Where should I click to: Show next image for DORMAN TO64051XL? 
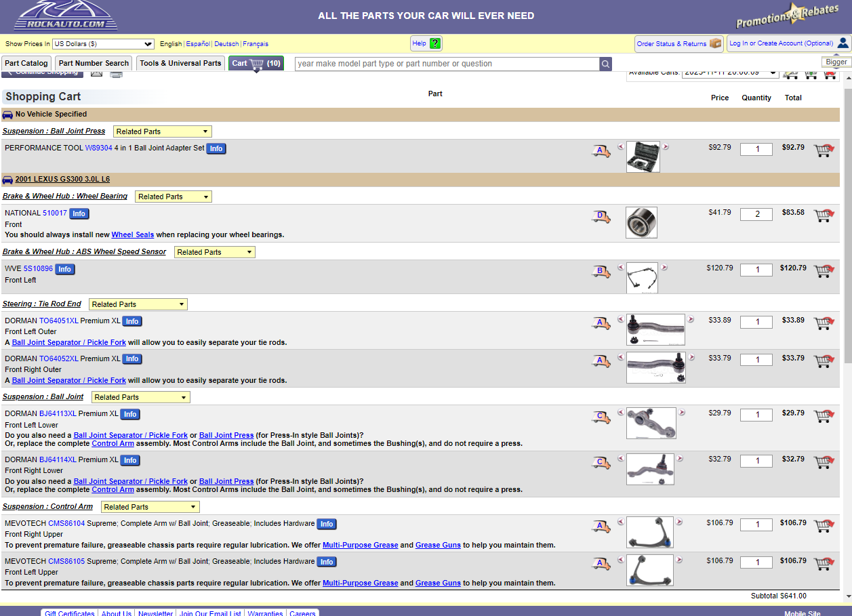coord(691,319)
